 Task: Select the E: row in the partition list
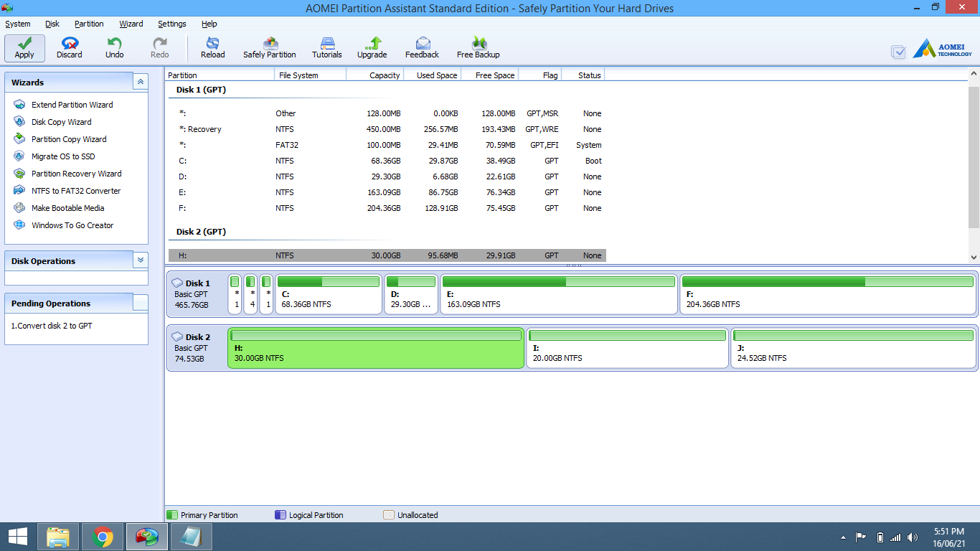point(387,192)
